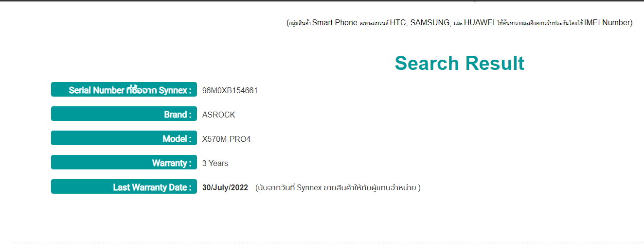644x250 pixels.
Task: Click the Search Result heading
Action: [x=459, y=64]
